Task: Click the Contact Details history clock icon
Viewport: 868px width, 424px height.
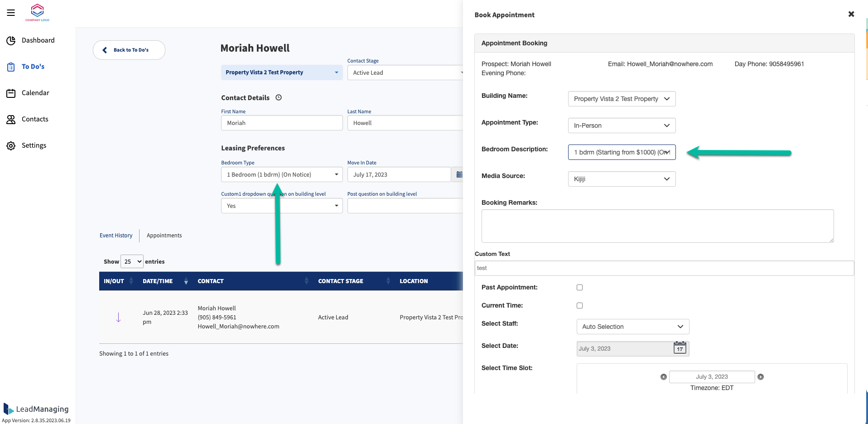Action: (x=279, y=97)
